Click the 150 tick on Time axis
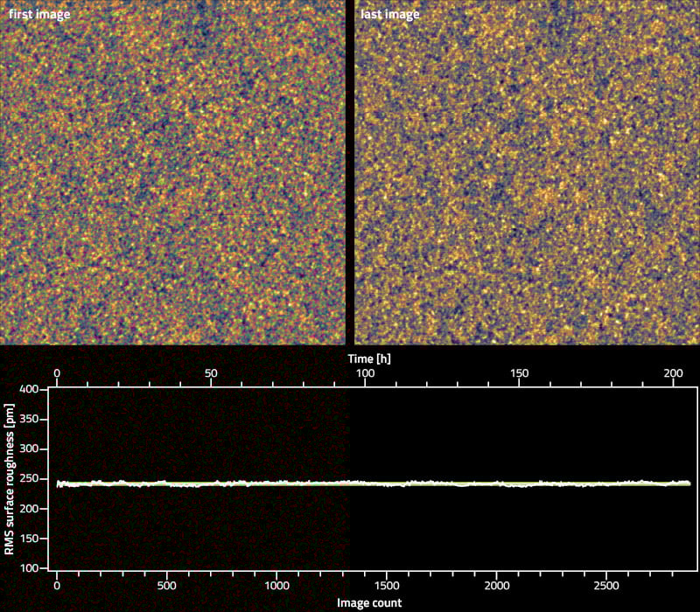700x612 pixels. tap(519, 374)
